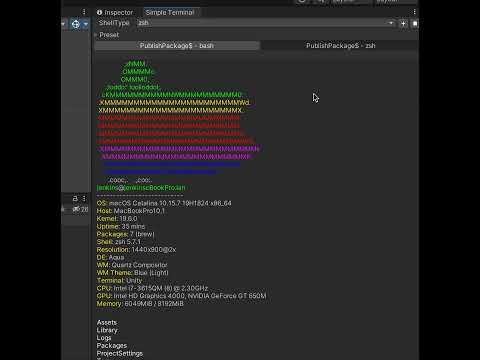Image resolution: width=480 pixels, height=360 pixels.
Task: Click the Resolution 1440x900@2x line
Action: pyautogui.click(x=136, y=250)
